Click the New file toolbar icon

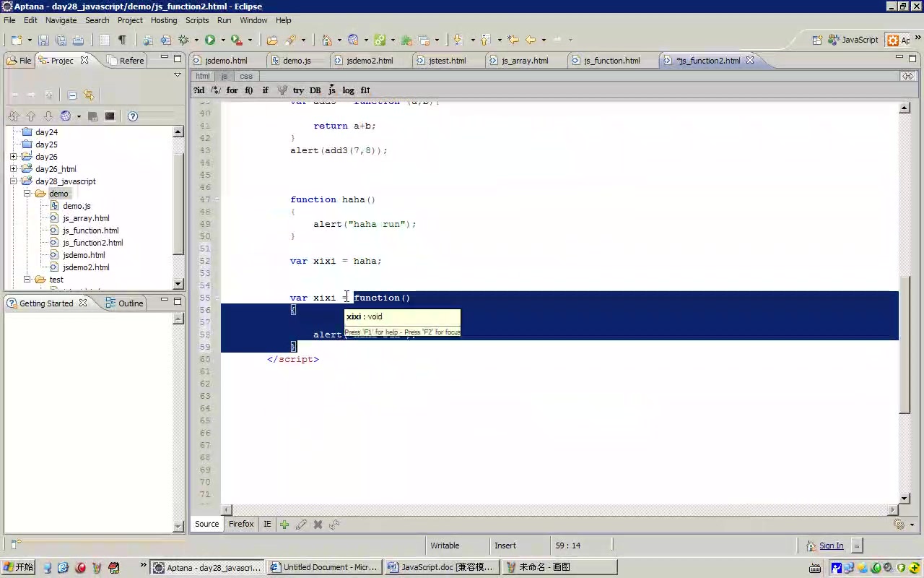point(17,40)
